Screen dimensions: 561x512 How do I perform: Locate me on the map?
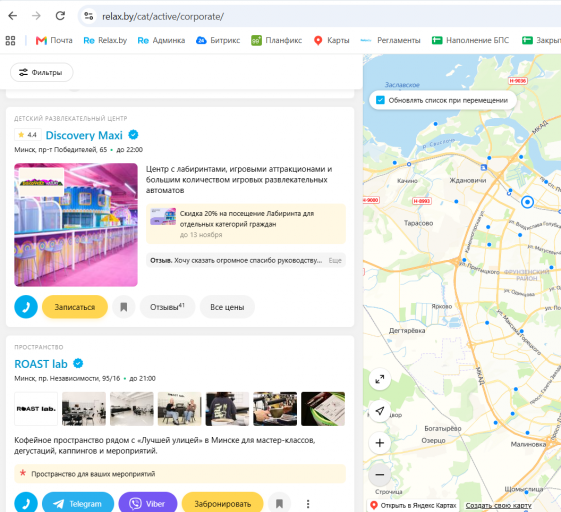(x=380, y=411)
